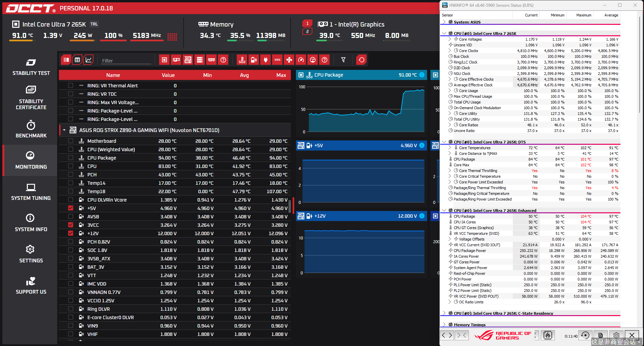The width and height of the screenshot is (644, 346).
Task: Check the CPU DLVRin Vcore checkbox
Action: [71, 200]
